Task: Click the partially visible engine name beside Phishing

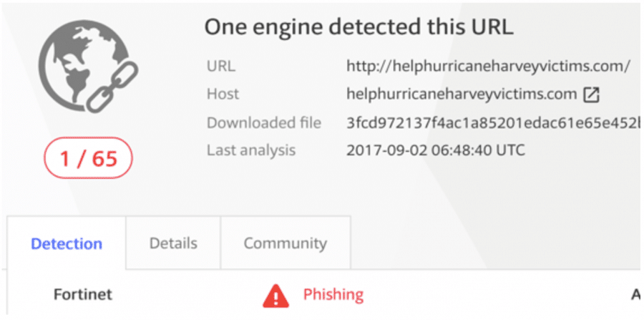Action: 636,294
